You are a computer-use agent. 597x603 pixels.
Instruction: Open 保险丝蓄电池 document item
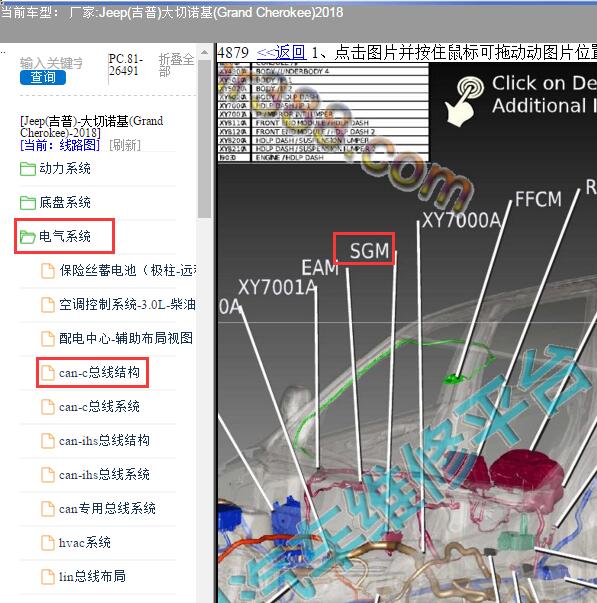[x=128, y=270]
